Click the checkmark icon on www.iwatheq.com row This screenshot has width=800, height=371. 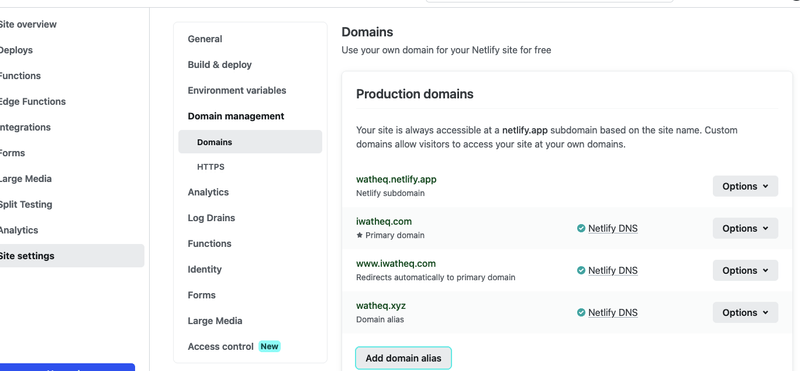581,270
